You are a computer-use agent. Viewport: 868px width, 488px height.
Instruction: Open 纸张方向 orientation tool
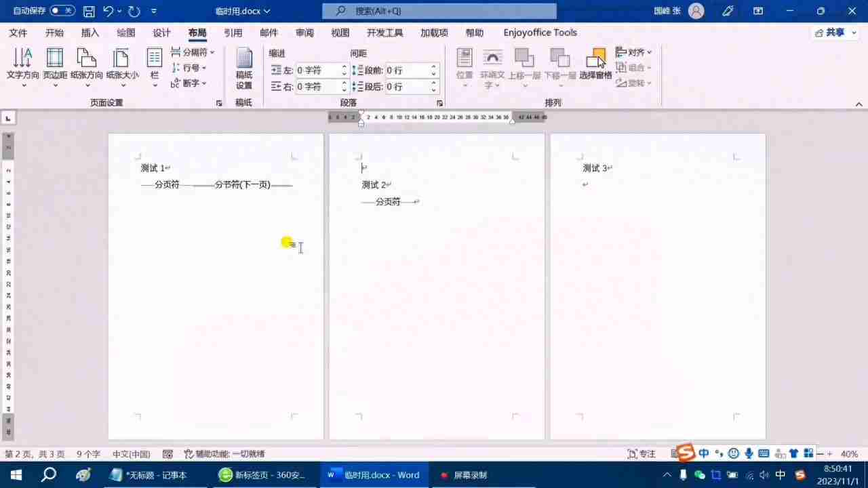coord(87,68)
